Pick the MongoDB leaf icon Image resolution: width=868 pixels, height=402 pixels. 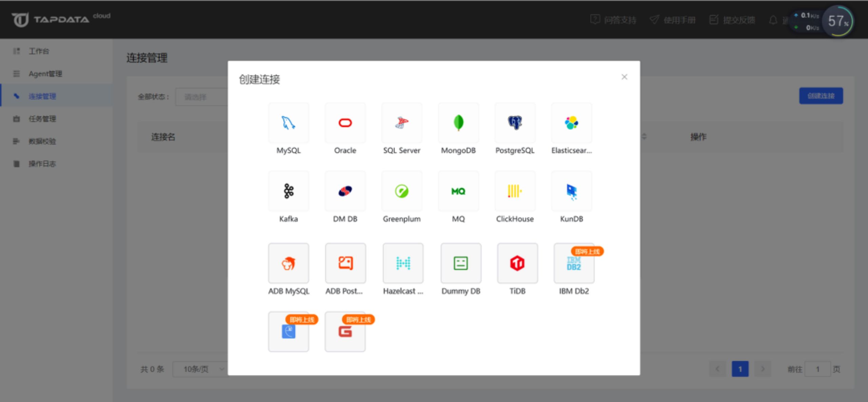click(458, 123)
